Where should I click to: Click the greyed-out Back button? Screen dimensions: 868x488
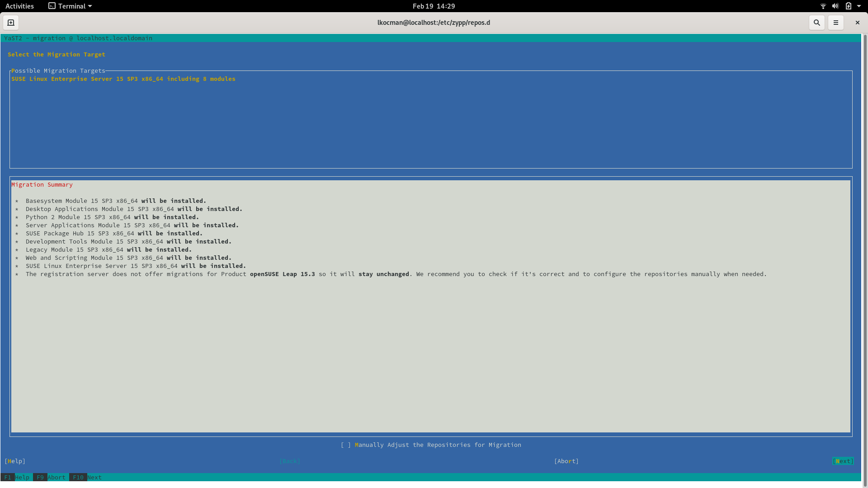[x=289, y=461]
